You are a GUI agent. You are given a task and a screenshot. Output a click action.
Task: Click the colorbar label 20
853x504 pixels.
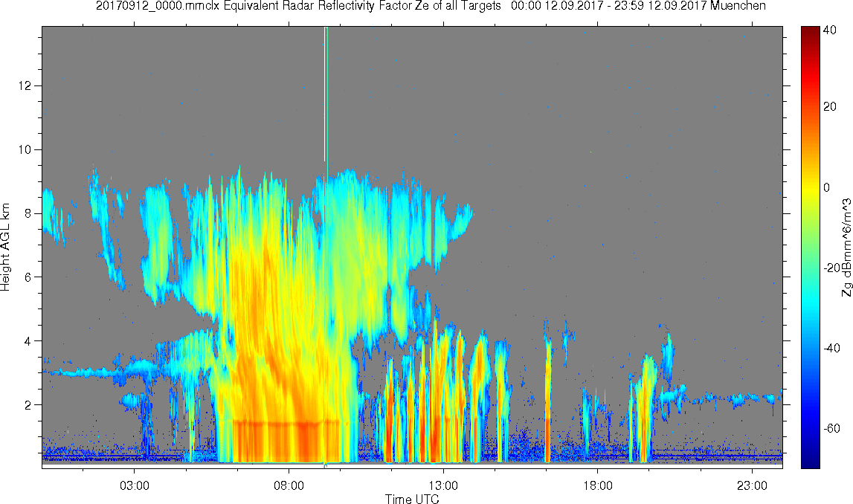830,106
